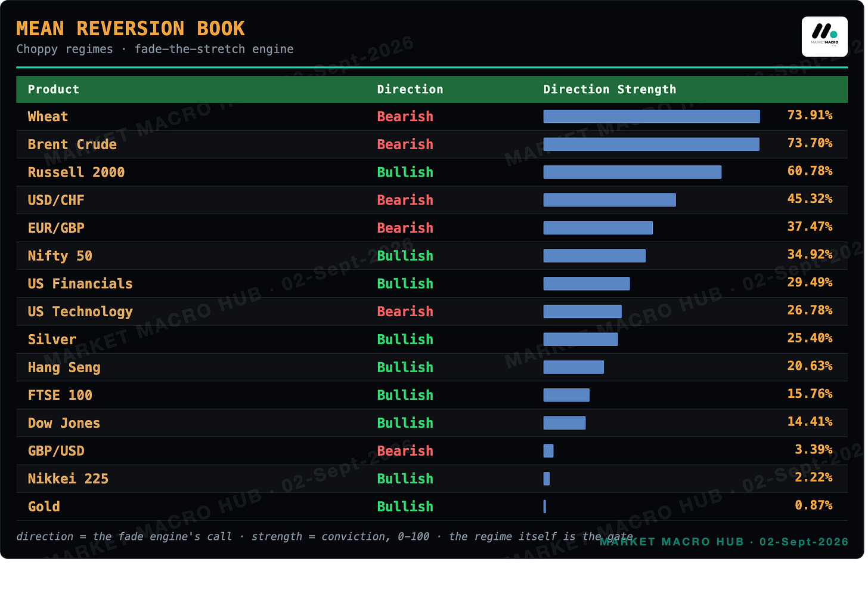The height and width of the screenshot is (596, 868).
Task: Click Bullish direction in Nikkei 225 row
Action: click(x=405, y=478)
